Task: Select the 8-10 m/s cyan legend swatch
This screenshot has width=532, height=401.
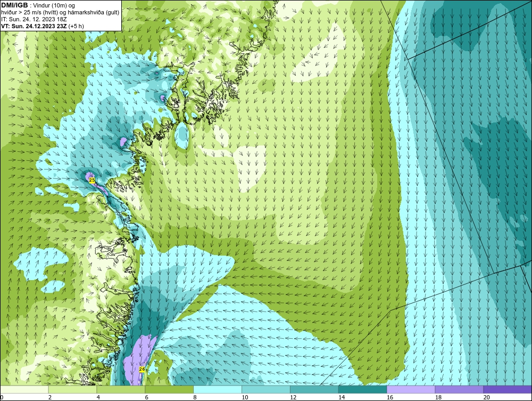Action: pyautogui.click(x=218, y=389)
